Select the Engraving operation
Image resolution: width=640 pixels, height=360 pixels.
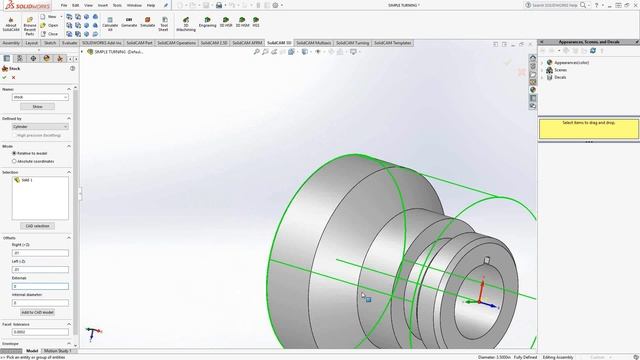[207, 22]
